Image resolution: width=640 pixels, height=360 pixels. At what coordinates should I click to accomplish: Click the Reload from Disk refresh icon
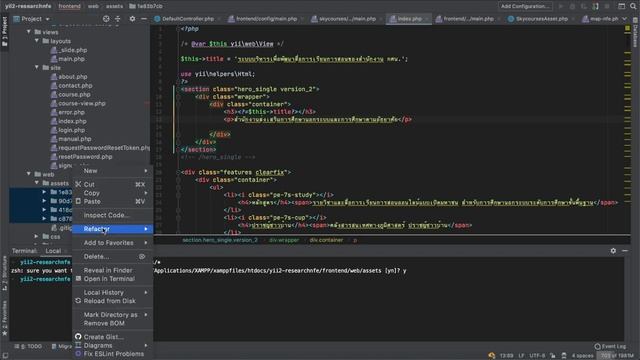tap(78, 301)
